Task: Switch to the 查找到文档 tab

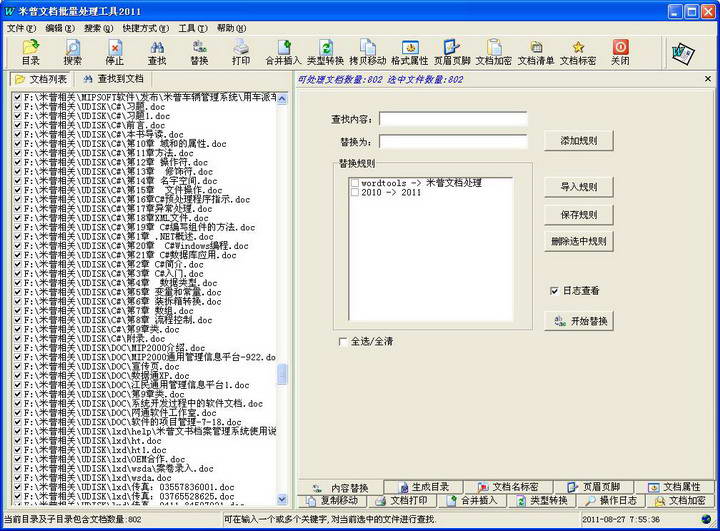Action: click(x=113, y=79)
